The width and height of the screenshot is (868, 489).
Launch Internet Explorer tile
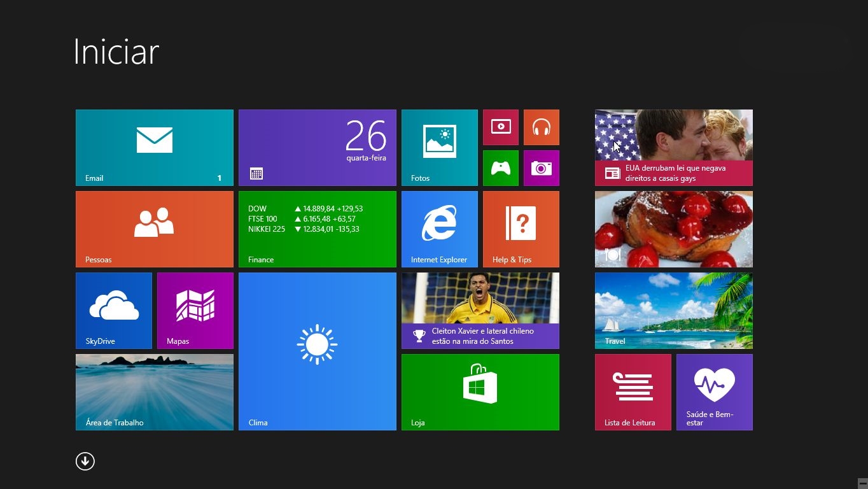440,229
